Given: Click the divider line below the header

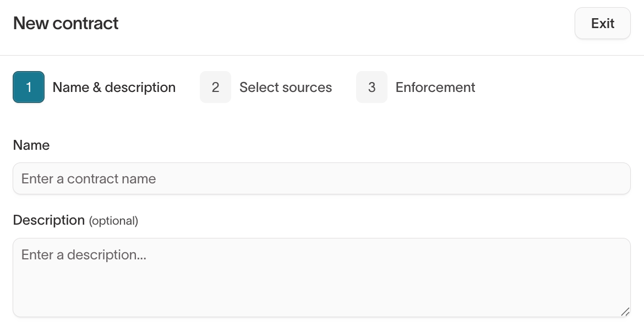Looking at the screenshot, I should 321,55.
